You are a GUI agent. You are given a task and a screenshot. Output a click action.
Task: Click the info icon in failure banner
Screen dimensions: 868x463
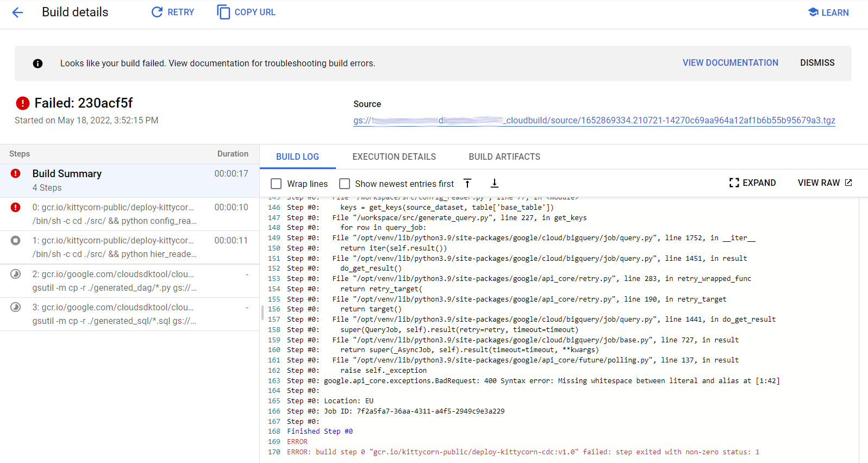(38, 64)
